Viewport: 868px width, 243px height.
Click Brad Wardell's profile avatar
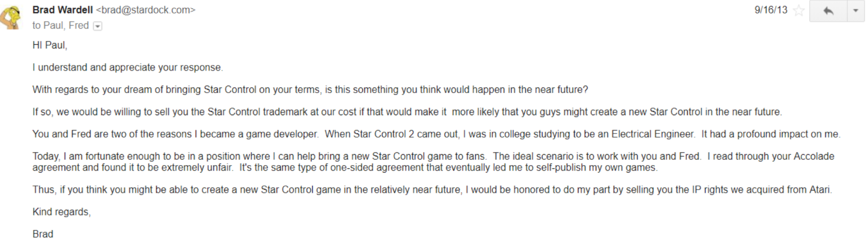pos(11,16)
